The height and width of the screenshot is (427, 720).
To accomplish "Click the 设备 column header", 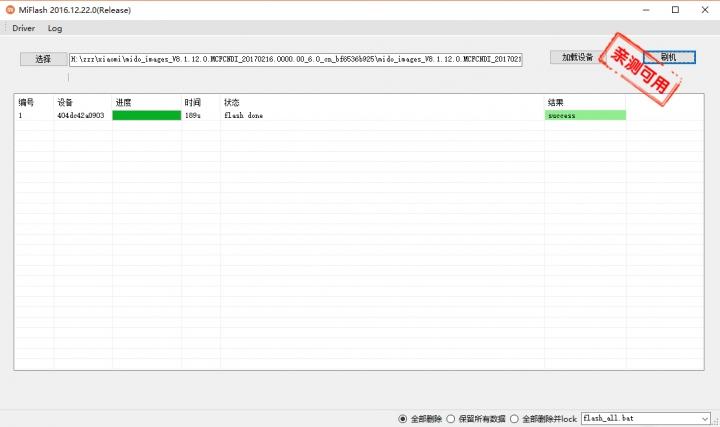I will 65,102.
